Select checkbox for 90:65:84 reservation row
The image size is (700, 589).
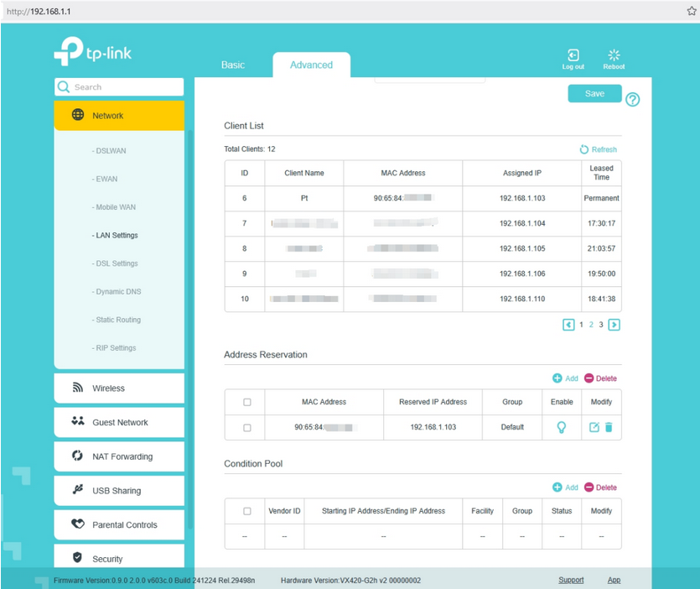pyautogui.click(x=246, y=427)
